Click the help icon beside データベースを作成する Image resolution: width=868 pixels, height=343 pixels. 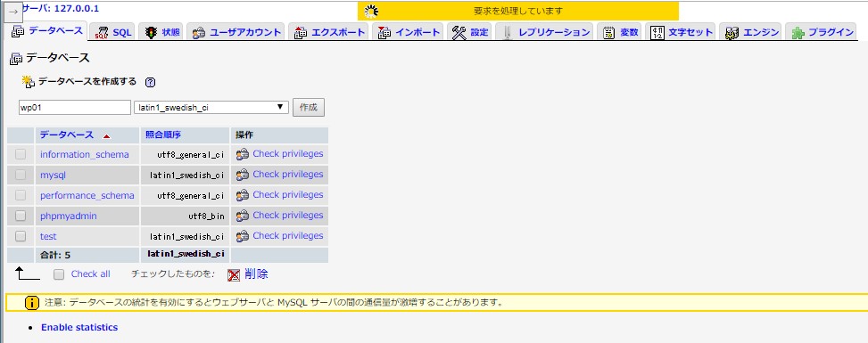[150, 83]
